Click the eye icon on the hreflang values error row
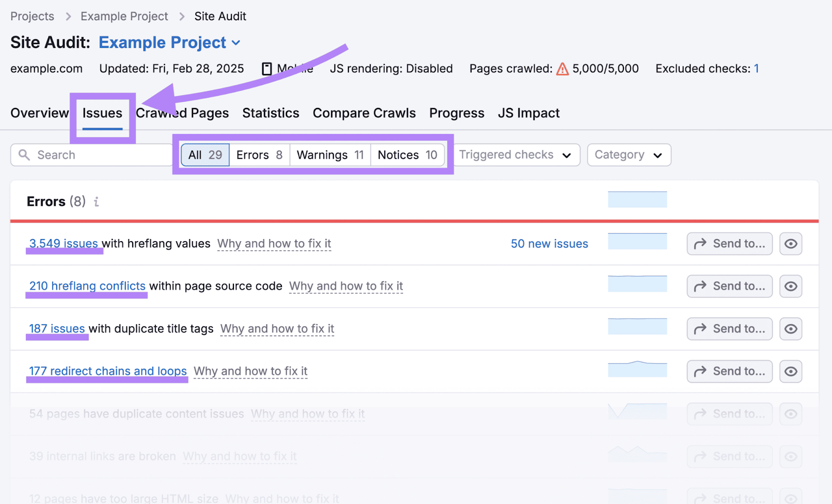The image size is (832, 504). [x=790, y=243]
